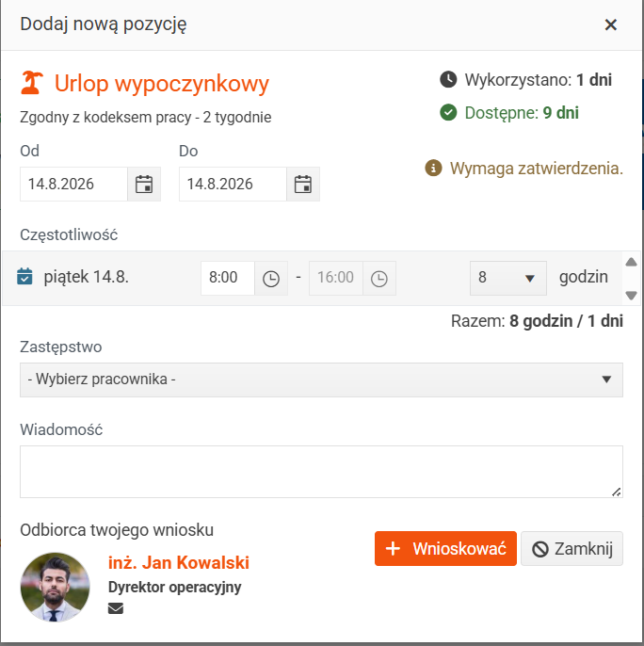Click the Zamknij button
This screenshot has width=644, height=646.
coord(572,548)
